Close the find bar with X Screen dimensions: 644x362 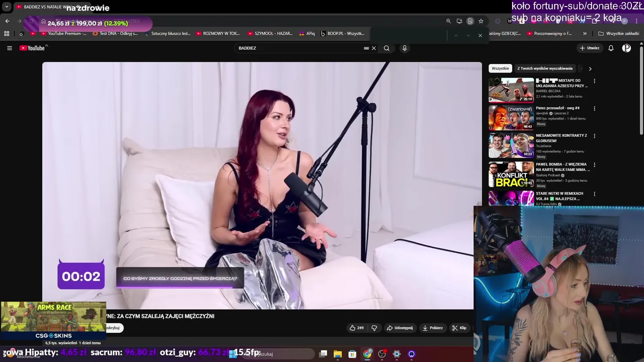[x=480, y=36]
